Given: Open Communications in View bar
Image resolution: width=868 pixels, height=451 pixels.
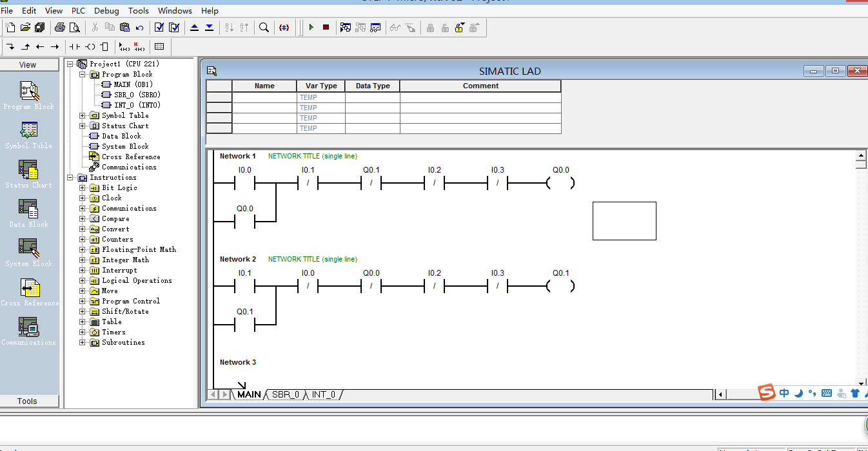Looking at the screenshot, I should tap(29, 331).
